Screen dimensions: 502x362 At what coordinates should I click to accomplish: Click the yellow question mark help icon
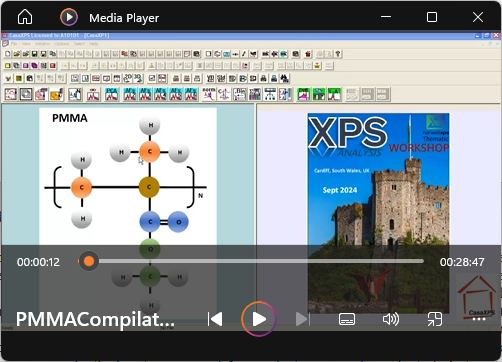click(x=338, y=54)
